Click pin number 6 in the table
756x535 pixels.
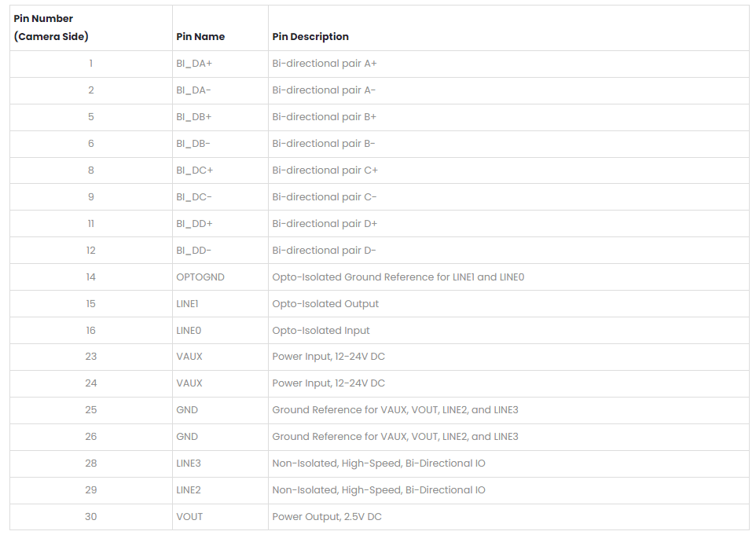(91, 144)
